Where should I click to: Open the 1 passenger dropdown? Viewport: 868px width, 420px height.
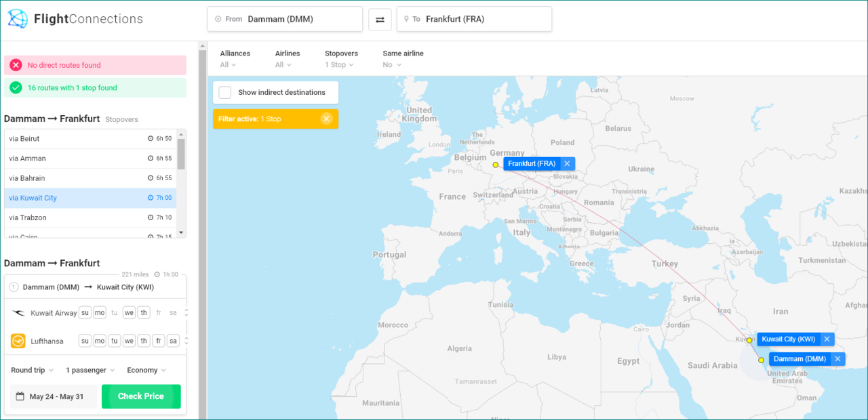(90, 371)
